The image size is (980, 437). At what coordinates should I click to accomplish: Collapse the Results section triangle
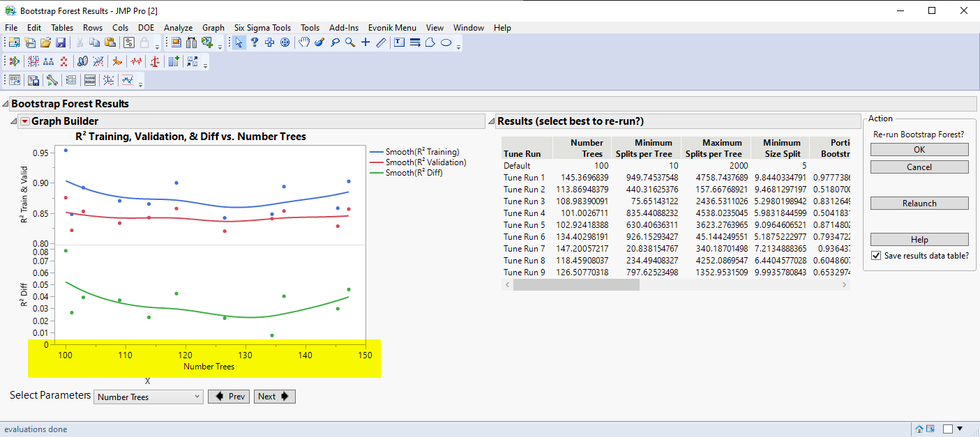point(491,121)
